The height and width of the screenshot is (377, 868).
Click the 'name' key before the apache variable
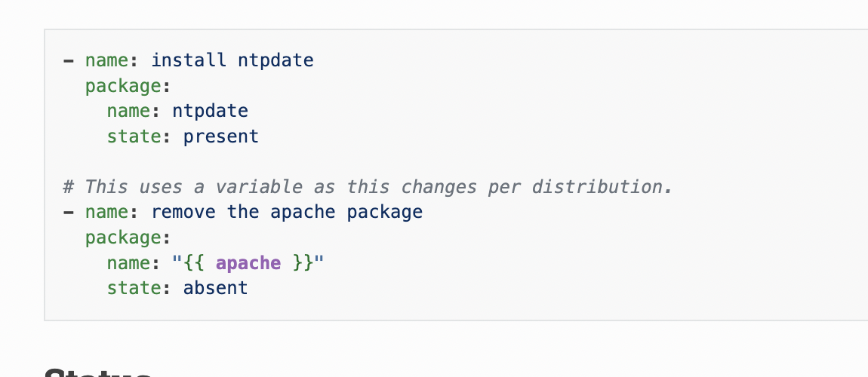pyautogui.click(x=128, y=263)
